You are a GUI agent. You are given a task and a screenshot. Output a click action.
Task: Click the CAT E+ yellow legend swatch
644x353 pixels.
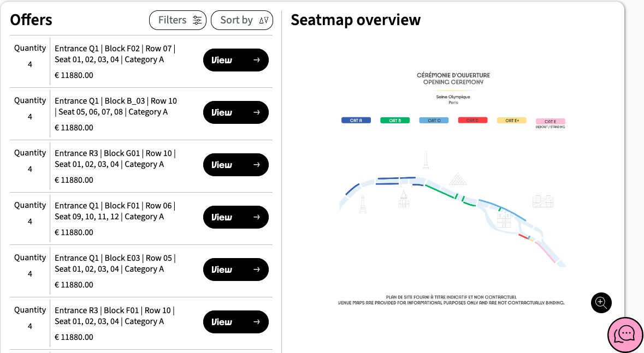coord(511,121)
